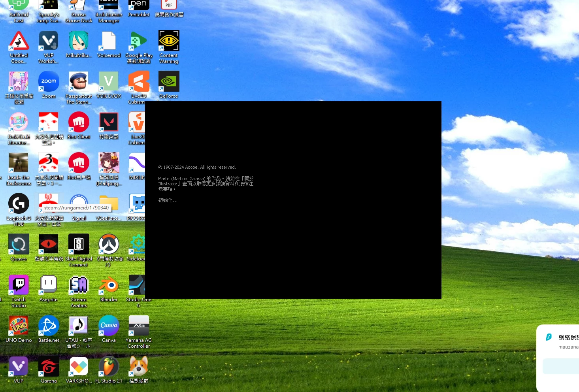The height and width of the screenshot is (392, 579).
Task: Launch the Blender shortcut
Action: coord(109,288)
